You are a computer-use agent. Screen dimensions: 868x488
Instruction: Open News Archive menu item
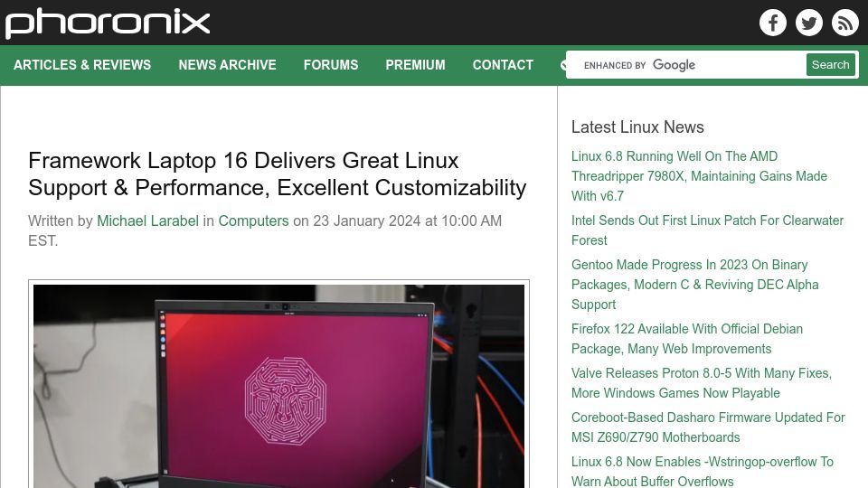click(227, 65)
